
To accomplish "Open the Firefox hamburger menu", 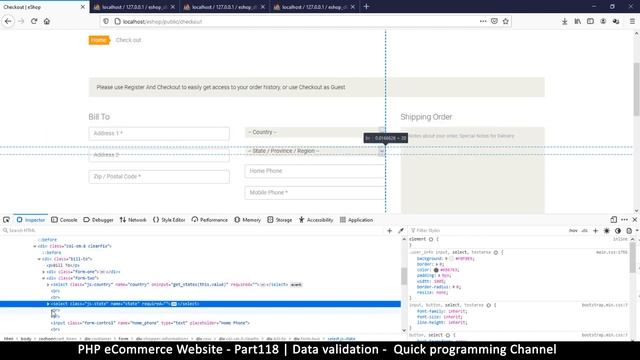I will (x=632, y=21).
